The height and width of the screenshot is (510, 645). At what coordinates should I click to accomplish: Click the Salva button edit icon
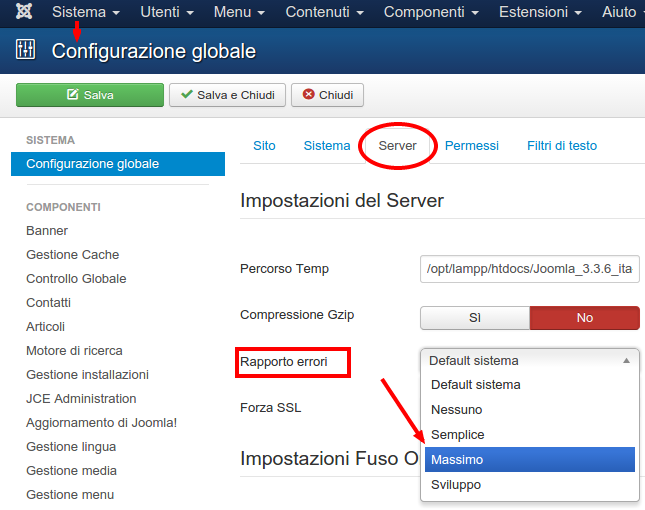tap(73, 95)
